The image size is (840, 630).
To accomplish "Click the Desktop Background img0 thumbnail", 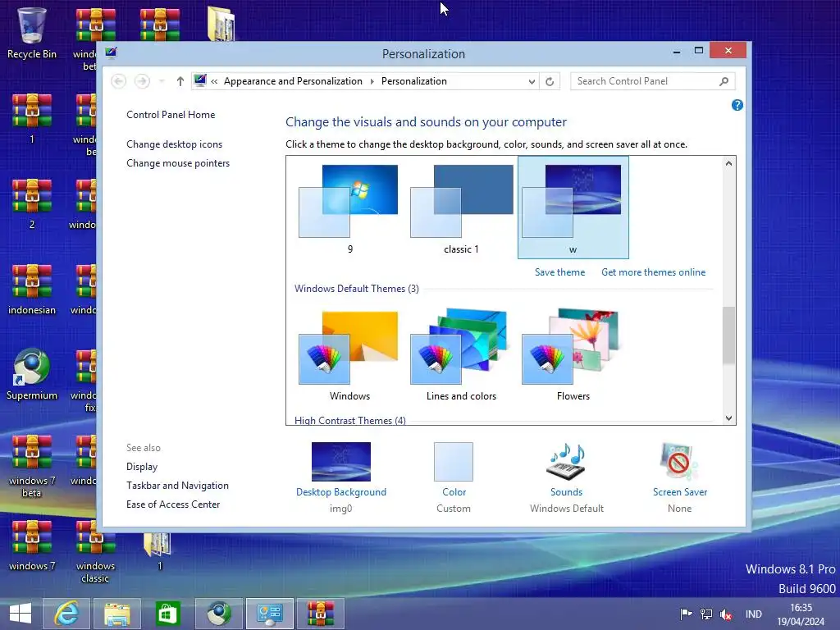I will pyautogui.click(x=341, y=462).
